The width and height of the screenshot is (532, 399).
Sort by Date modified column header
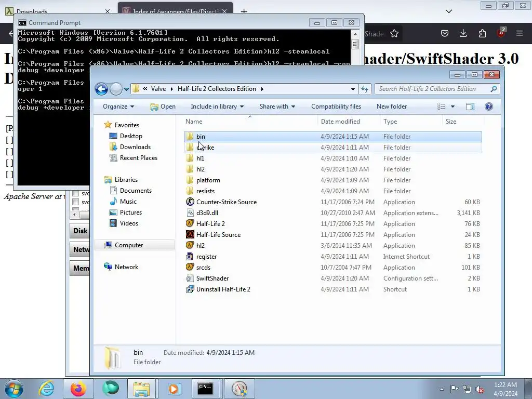tap(349, 122)
